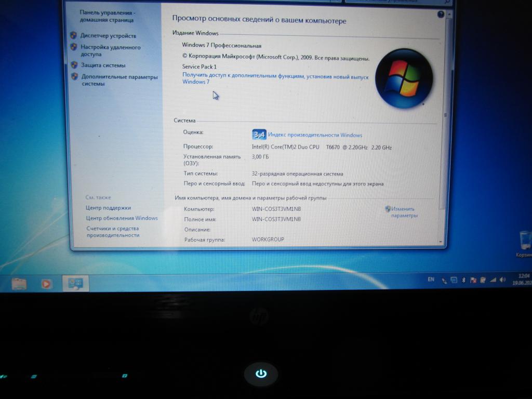
Task: Click the volume speaker tray icon
Action: 503,280
